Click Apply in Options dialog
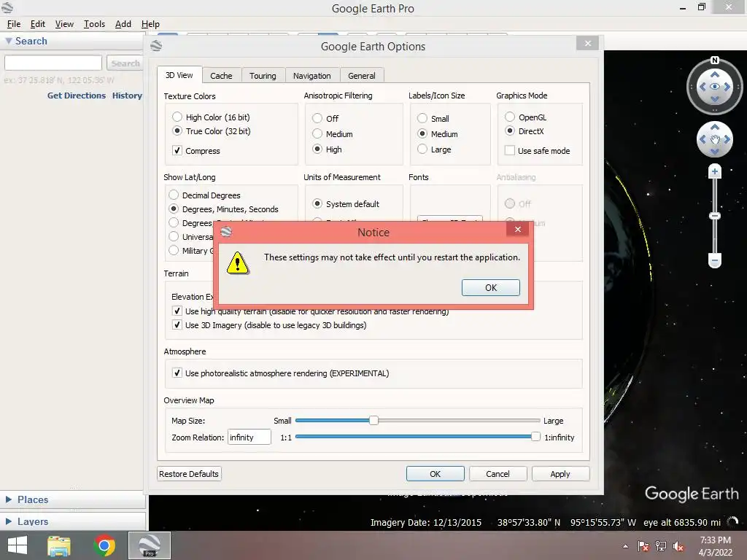 [560, 474]
